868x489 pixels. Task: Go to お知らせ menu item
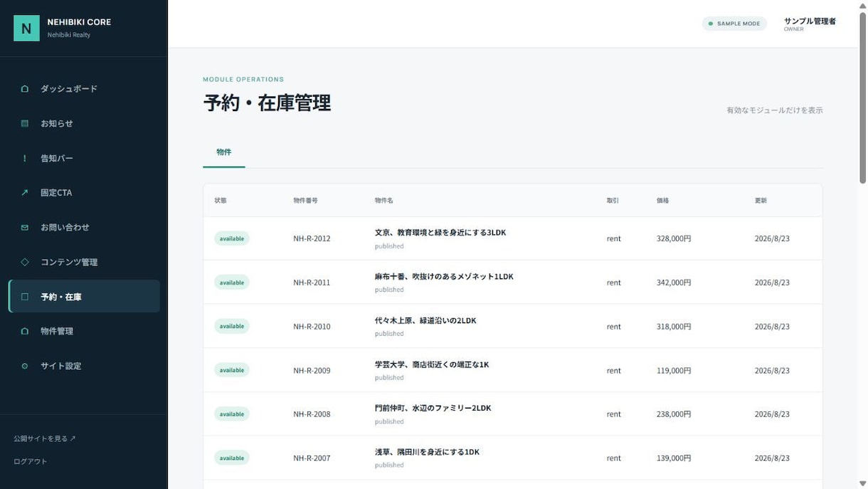[x=84, y=123]
